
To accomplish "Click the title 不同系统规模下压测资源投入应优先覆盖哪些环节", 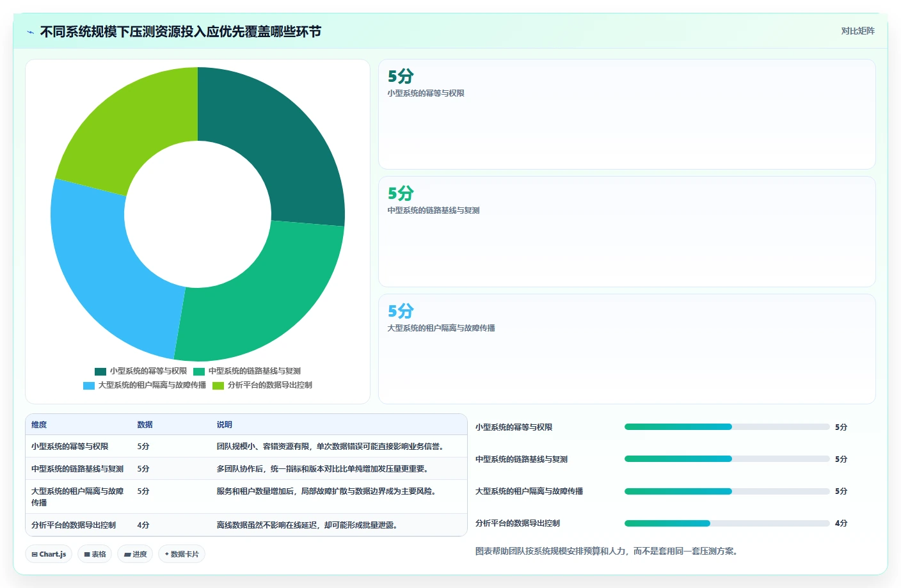I will pyautogui.click(x=180, y=32).
